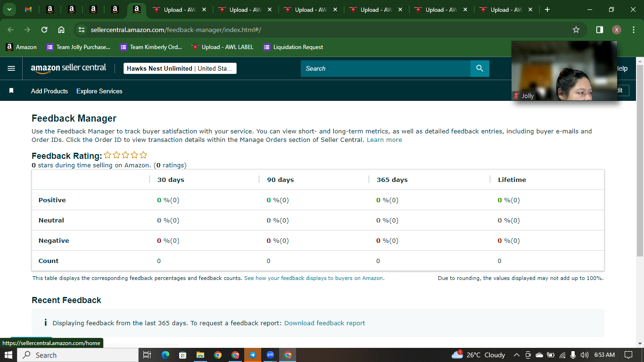Click the 90 days column header
Image resolution: width=644 pixels, height=362 pixels.
(281, 180)
